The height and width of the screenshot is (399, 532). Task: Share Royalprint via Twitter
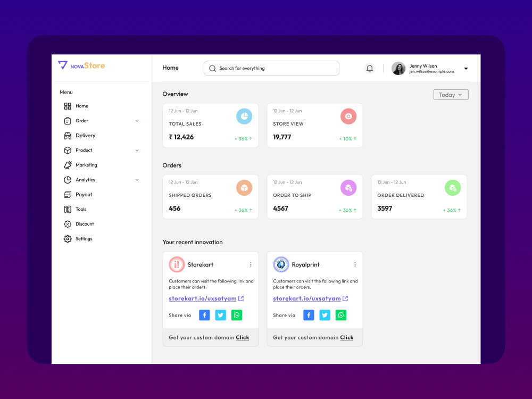point(325,315)
